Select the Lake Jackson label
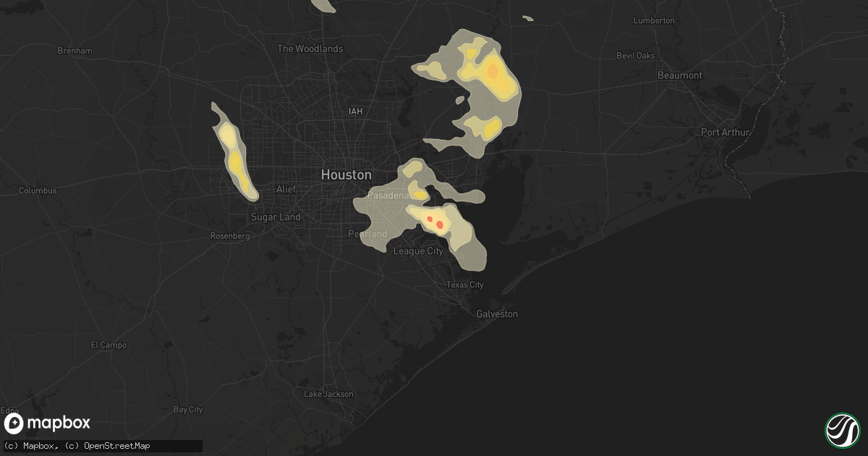Viewport: 868px width, 456px height. click(329, 394)
